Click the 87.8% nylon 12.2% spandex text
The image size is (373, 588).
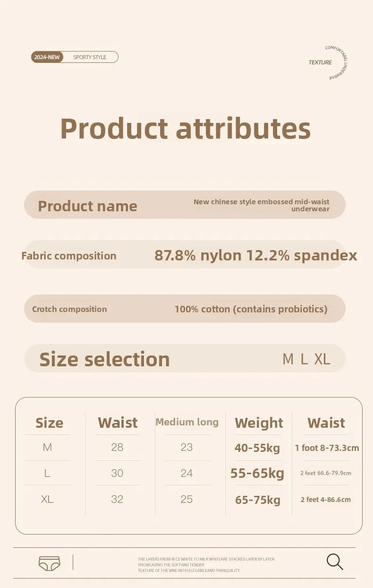[x=255, y=255]
